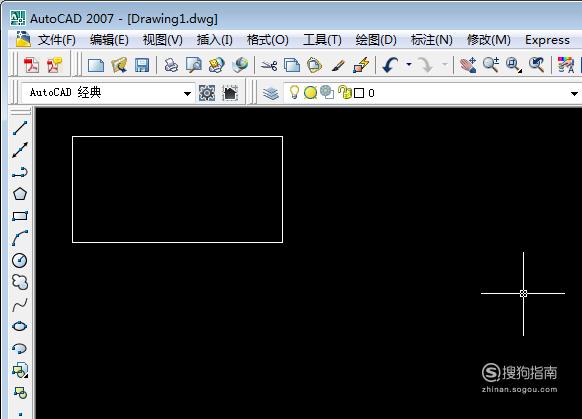This screenshot has width=582, height=419.
Task: Click the Make Block tool
Action: [x=20, y=392]
